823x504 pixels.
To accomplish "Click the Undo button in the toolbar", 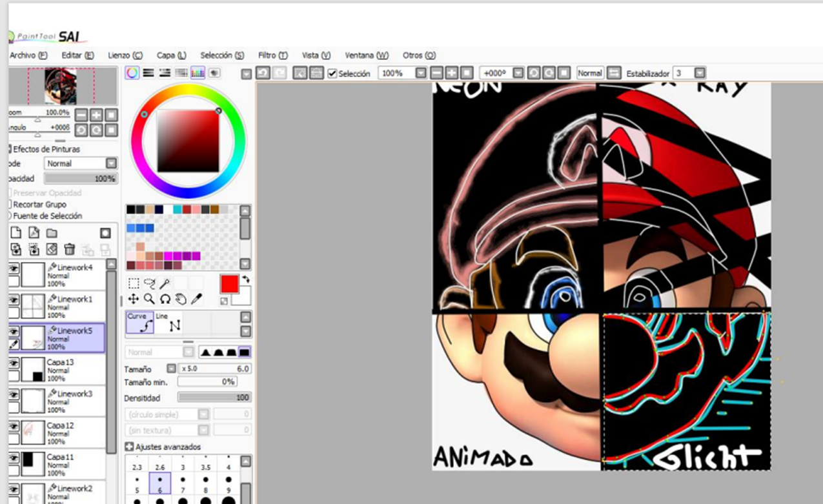I will coord(263,73).
